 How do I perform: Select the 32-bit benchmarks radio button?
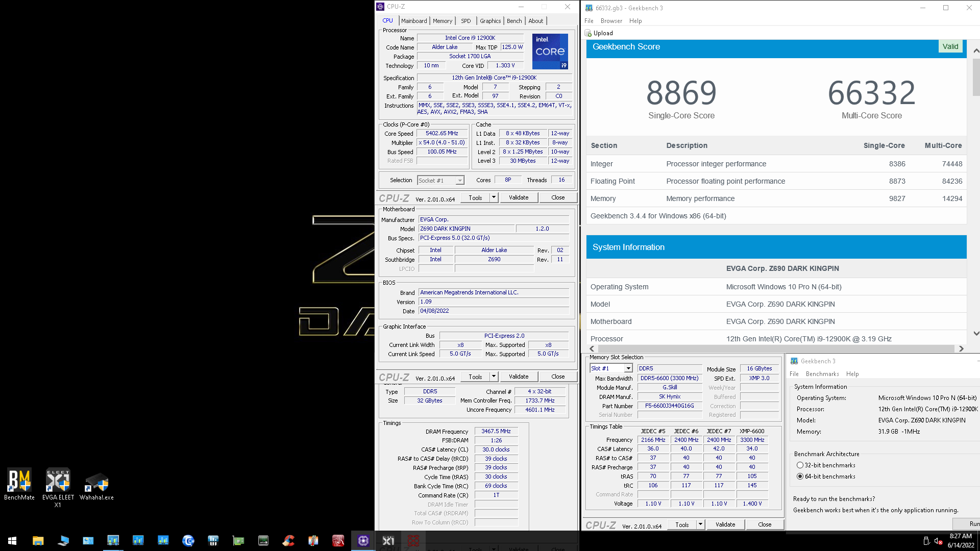pyautogui.click(x=800, y=465)
